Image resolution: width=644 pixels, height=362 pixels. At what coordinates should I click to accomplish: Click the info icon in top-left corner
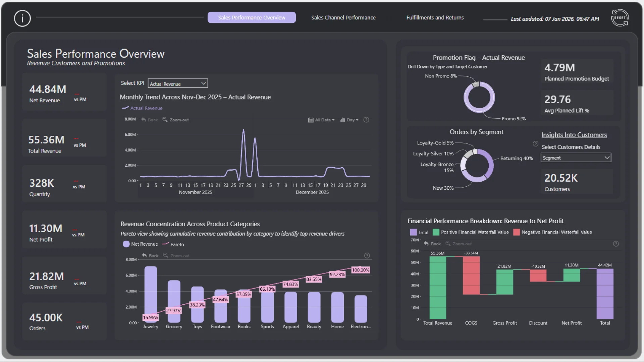click(x=22, y=18)
